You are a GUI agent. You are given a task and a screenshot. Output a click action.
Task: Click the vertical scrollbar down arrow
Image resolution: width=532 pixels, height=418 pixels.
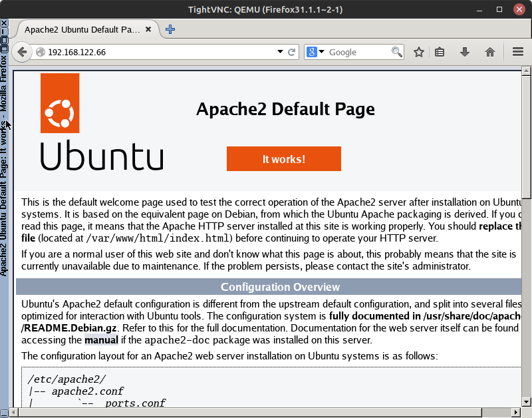pos(526,402)
